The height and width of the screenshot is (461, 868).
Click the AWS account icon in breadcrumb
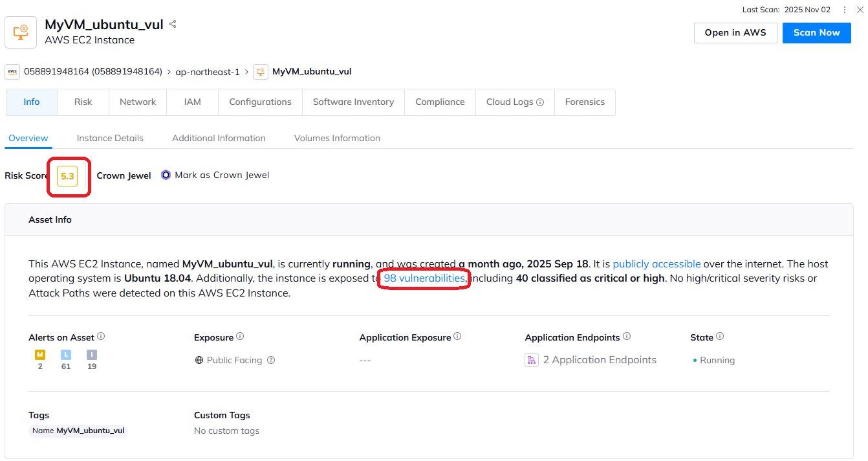(13, 71)
